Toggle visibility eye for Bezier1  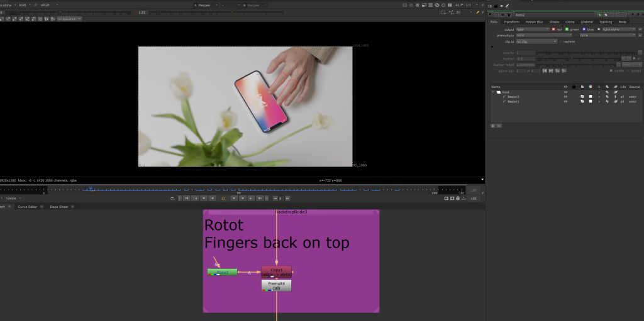(x=565, y=101)
